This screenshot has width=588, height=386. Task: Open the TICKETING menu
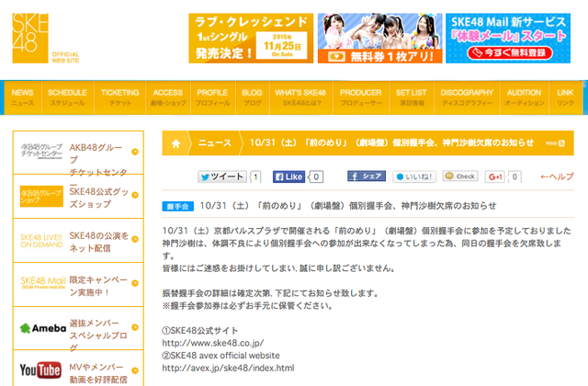coord(120,97)
